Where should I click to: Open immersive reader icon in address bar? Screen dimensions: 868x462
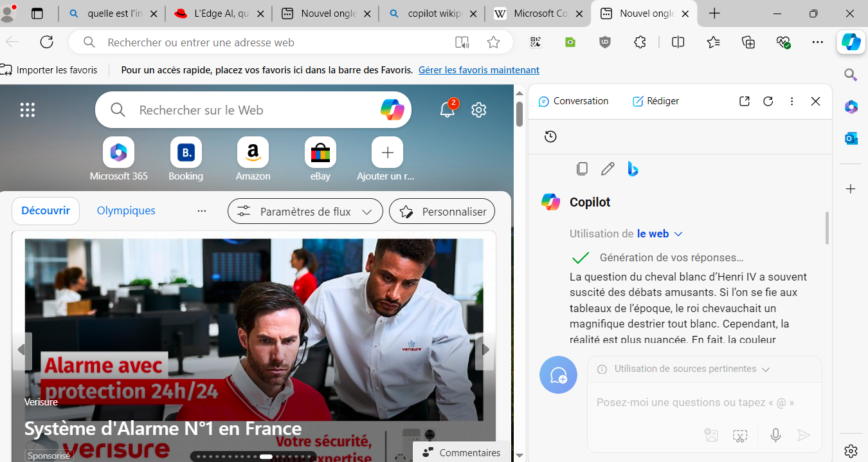(x=462, y=42)
